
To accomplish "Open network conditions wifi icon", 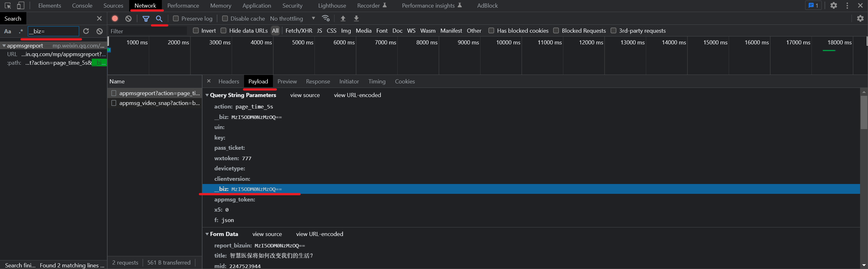I will click(x=326, y=18).
